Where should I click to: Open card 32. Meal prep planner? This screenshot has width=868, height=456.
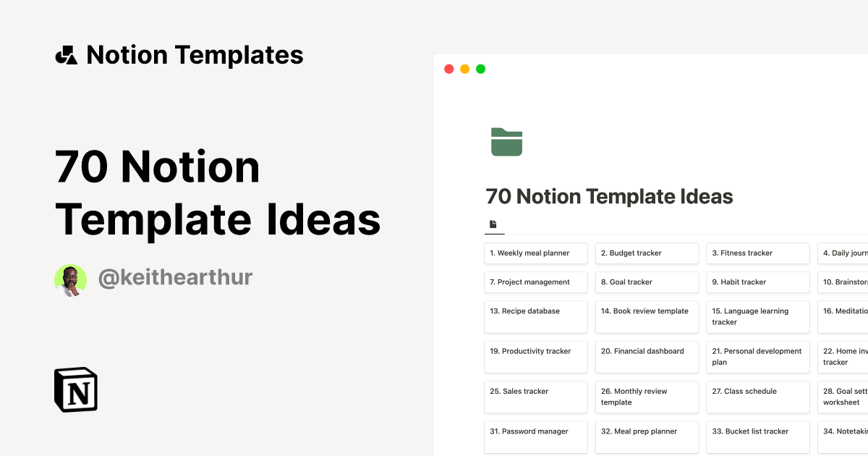(x=647, y=437)
